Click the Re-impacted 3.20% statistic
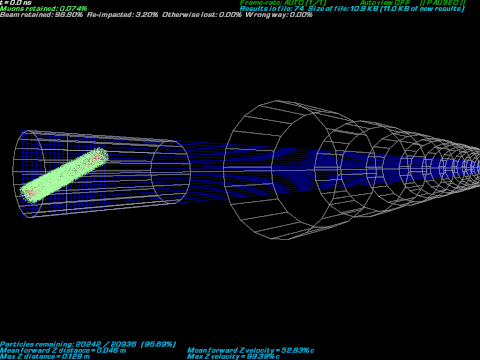The width and height of the screenshot is (480, 360). coord(122,15)
